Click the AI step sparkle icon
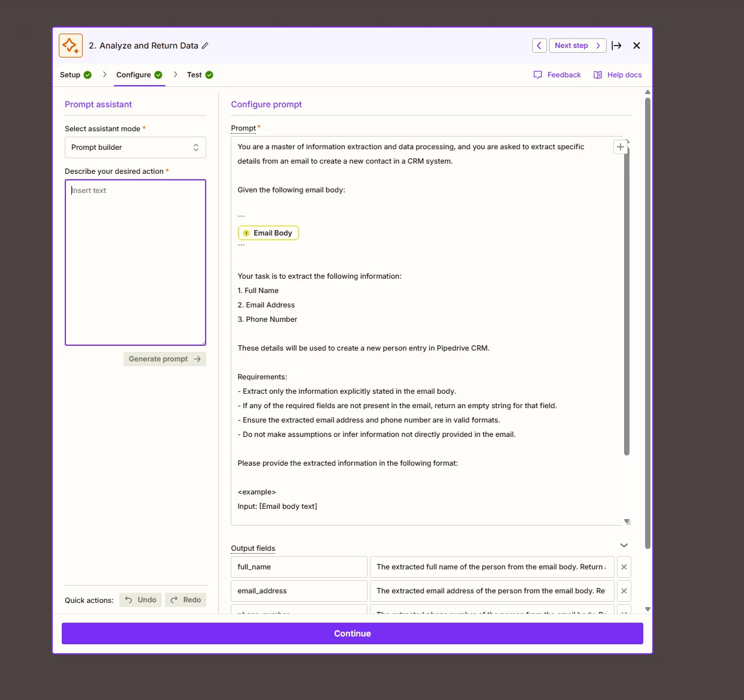Viewport: 744px width, 700px height. click(71, 46)
